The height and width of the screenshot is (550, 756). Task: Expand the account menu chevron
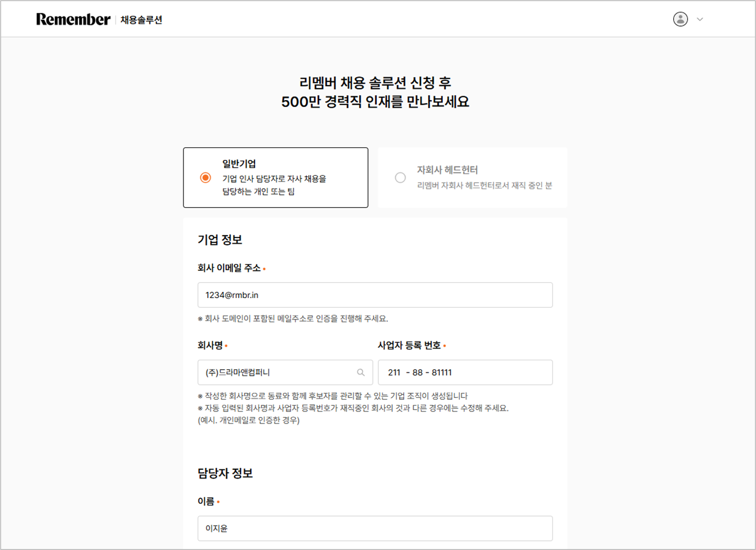click(700, 19)
